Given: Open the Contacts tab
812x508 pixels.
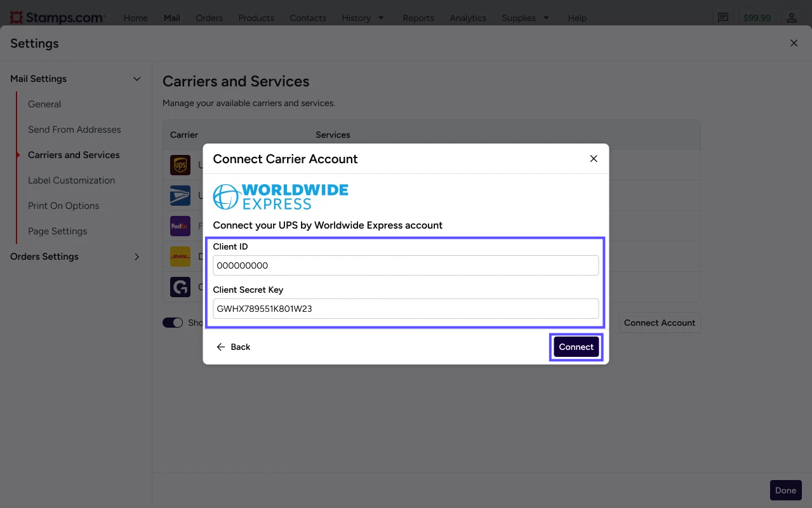Looking at the screenshot, I should click(x=308, y=18).
